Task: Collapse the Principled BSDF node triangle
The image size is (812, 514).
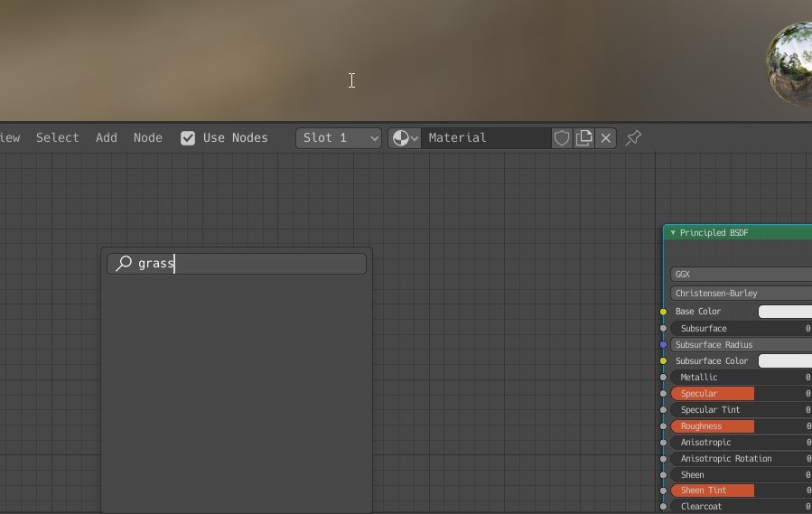Action: pos(673,233)
